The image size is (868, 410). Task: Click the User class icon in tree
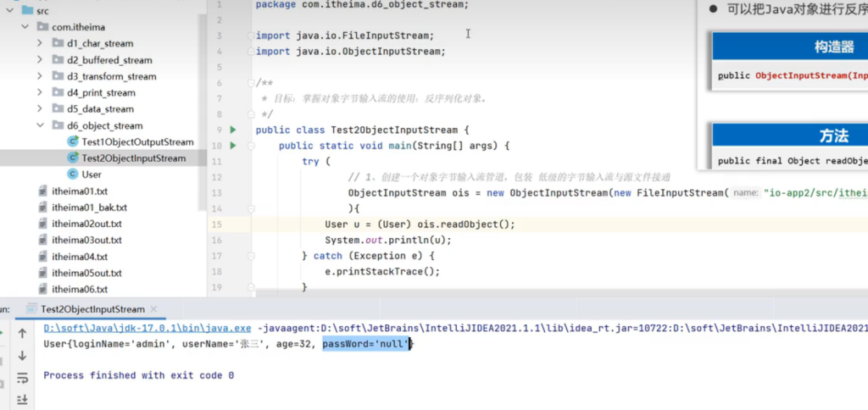click(x=73, y=175)
